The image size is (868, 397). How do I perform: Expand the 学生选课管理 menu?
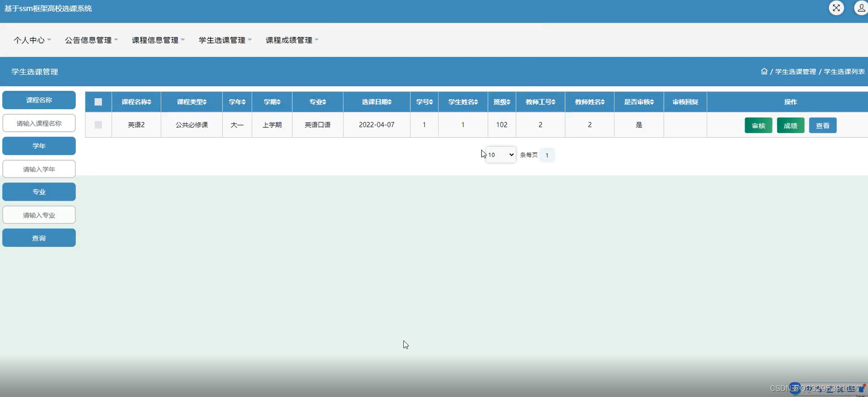click(225, 40)
